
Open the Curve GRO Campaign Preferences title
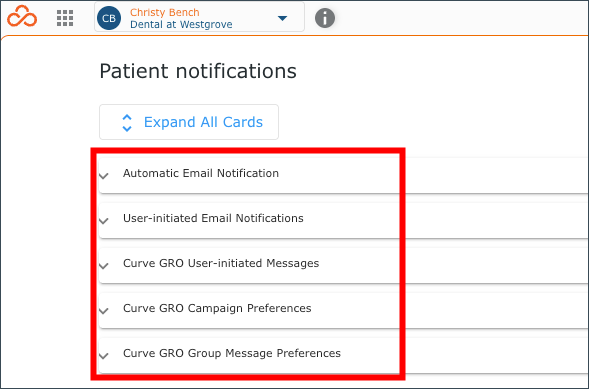217,308
